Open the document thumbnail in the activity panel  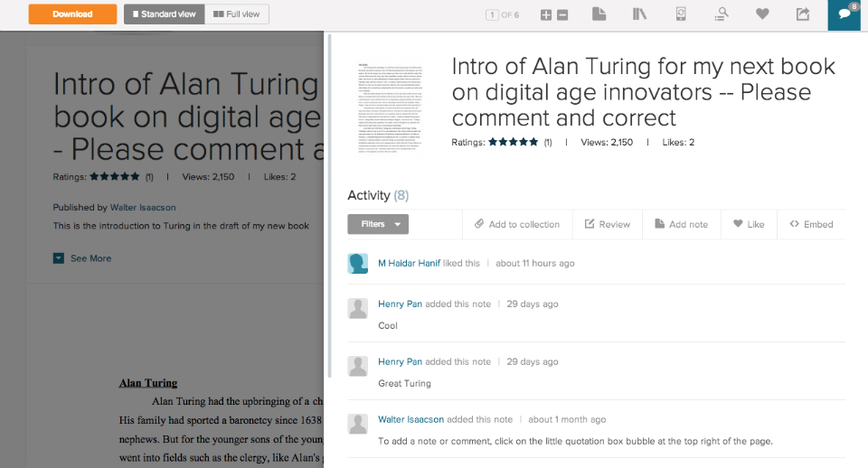click(391, 108)
